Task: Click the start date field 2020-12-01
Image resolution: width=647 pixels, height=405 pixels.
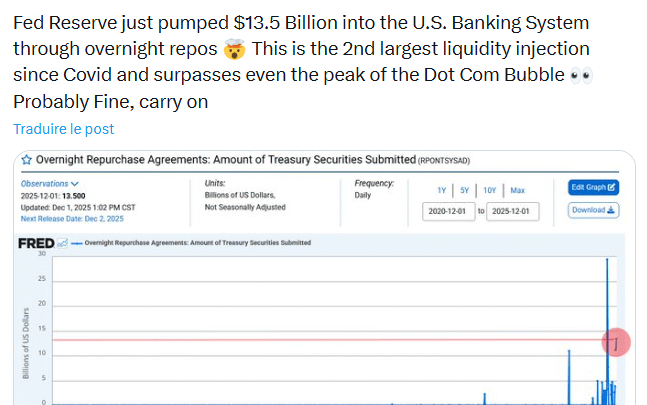Action: (x=448, y=212)
